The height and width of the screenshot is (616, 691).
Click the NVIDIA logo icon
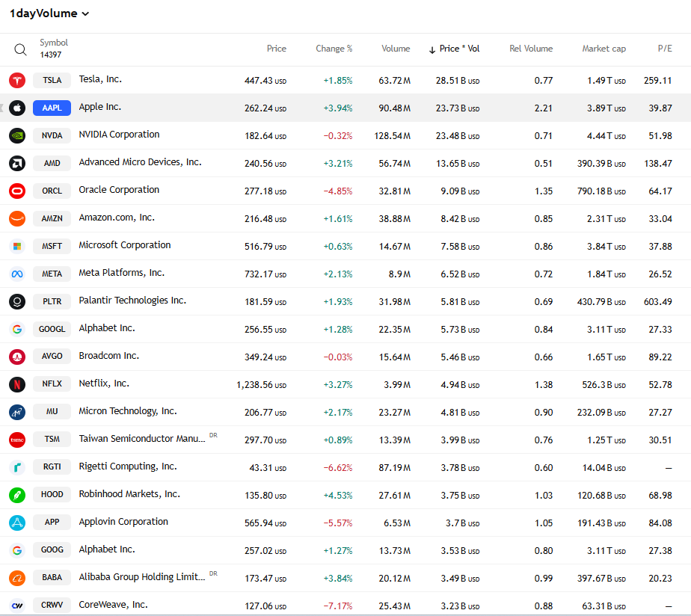17,136
